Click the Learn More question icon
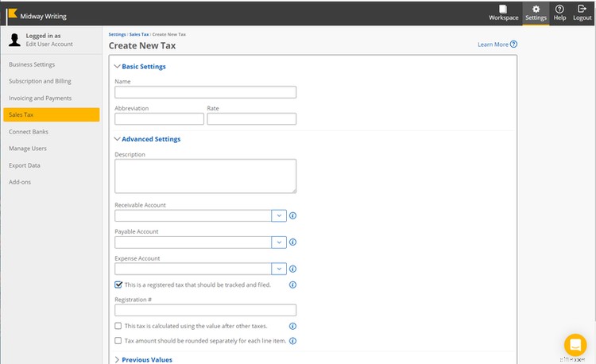 (x=513, y=44)
